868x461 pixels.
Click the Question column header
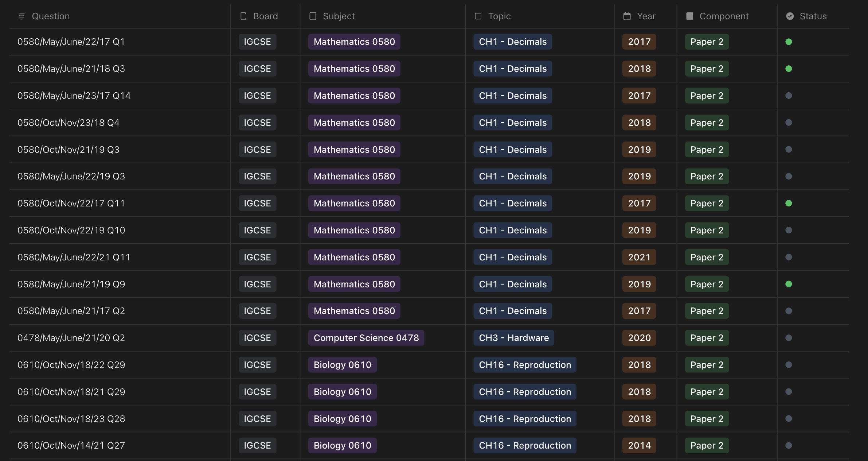51,16
